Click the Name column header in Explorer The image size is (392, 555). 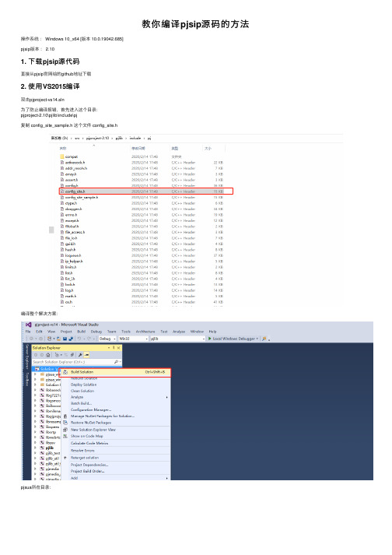[63, 149]
